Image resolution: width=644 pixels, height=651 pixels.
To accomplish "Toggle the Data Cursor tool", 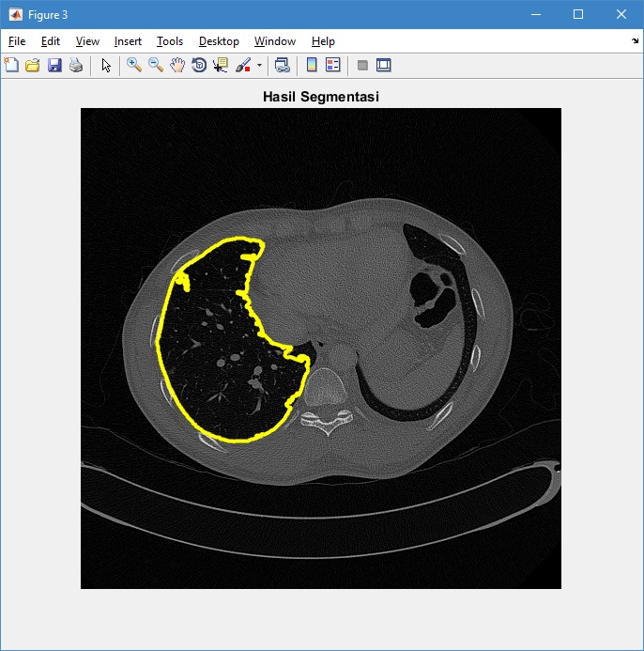I will pyautogui.click(x=221, y=65).
